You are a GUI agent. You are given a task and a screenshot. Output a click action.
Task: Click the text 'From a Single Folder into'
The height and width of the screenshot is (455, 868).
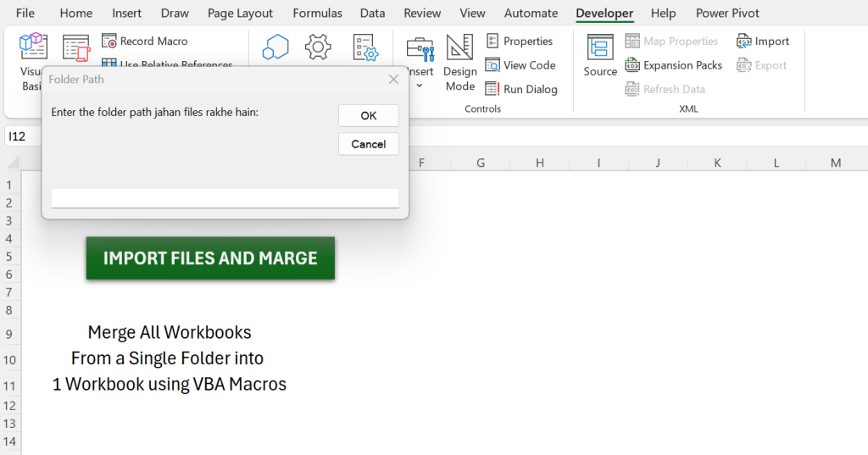[167, 358]
